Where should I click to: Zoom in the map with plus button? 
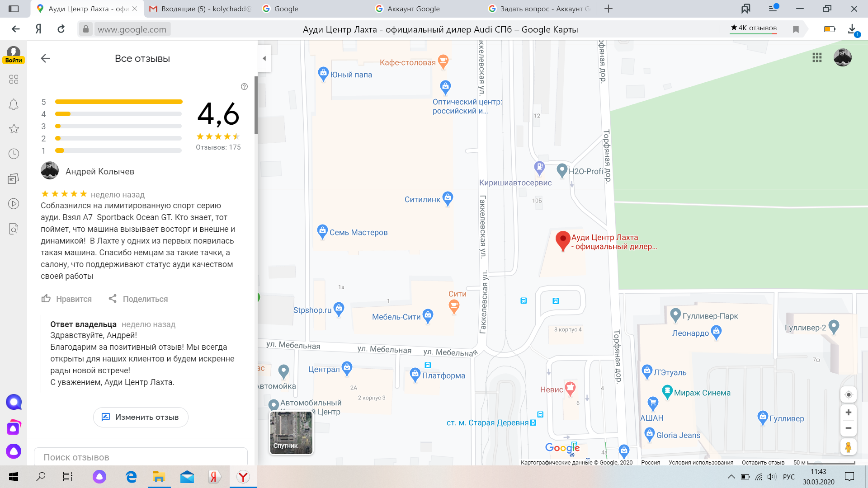point(849,413)
